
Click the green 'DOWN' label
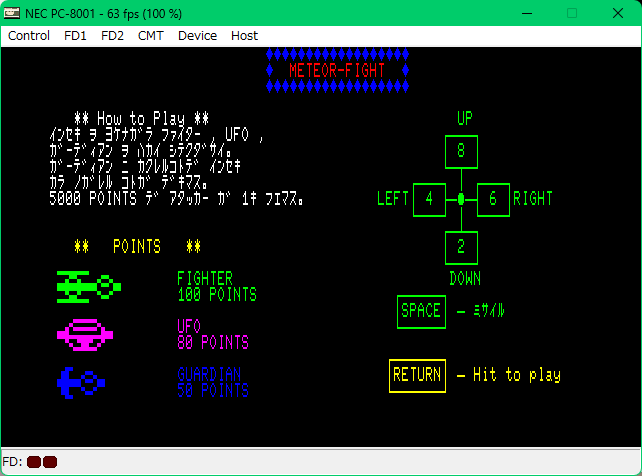[465, 279]
